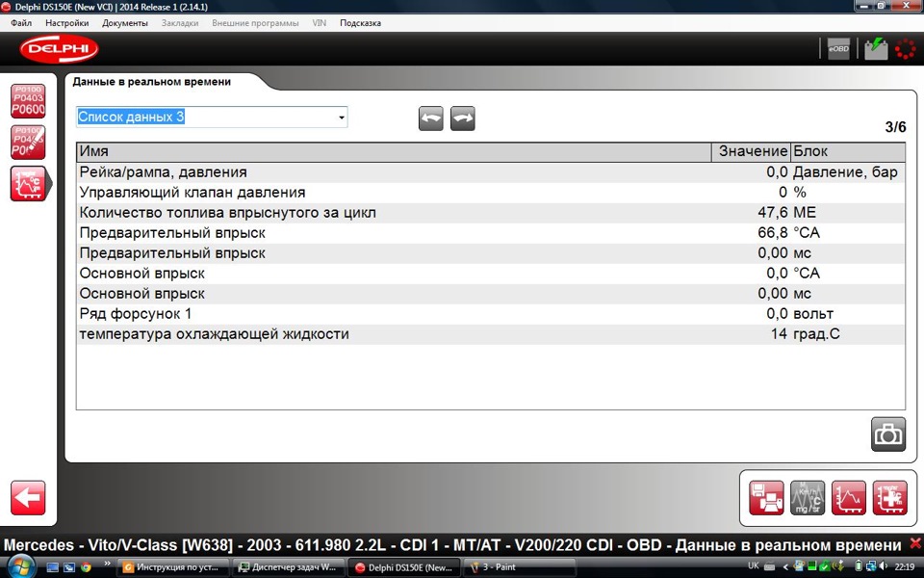Image resolution: width=924 pixels, height=578 pixels.
Task: Select the real-time data sidebar icon
Action: coord(29,183)
